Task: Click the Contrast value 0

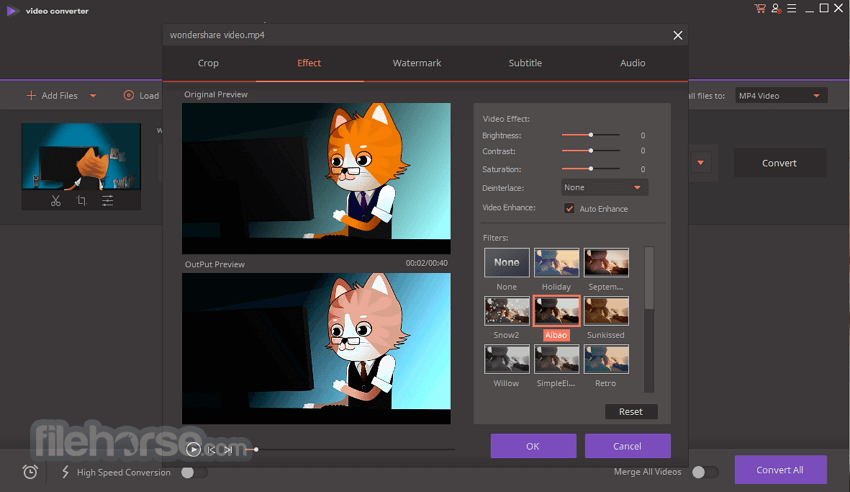Action: [643, 151]
